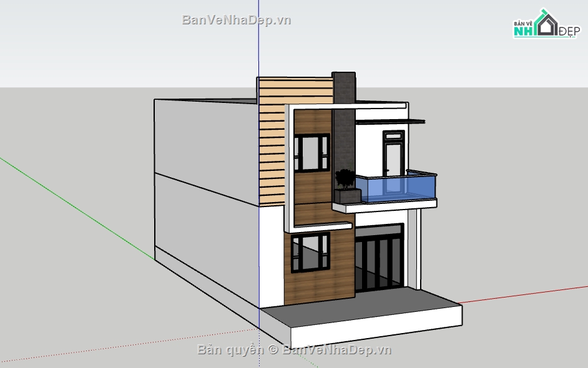Select the white column under the balcony
The width and height of the screenshot is (588, 368).
(x=413, y=249)
